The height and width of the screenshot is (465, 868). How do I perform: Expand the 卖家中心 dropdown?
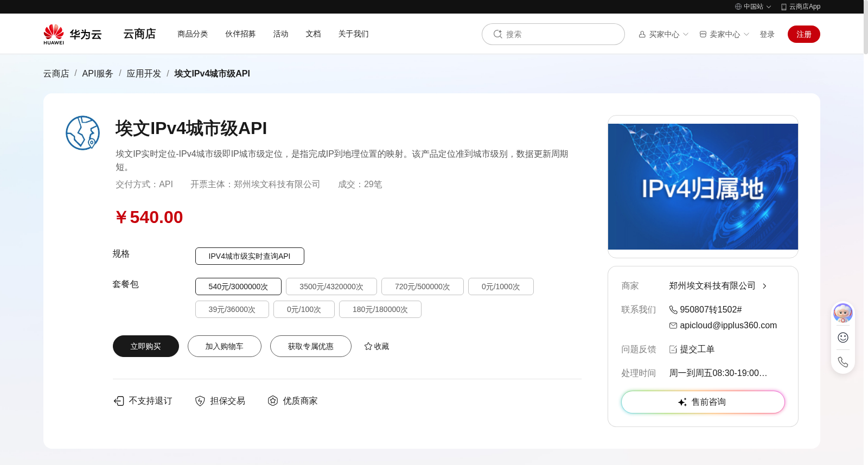[x=746, y=34]
